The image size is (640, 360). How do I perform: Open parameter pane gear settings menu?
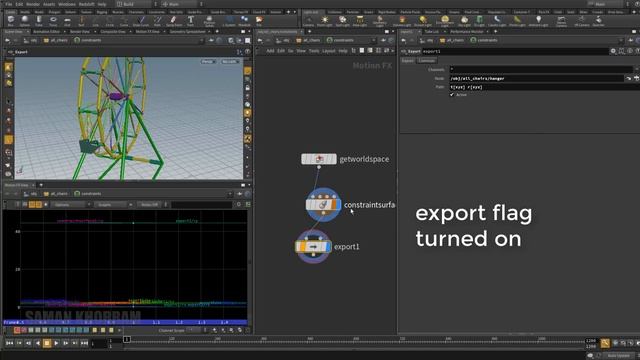click(x=613, y=51)
